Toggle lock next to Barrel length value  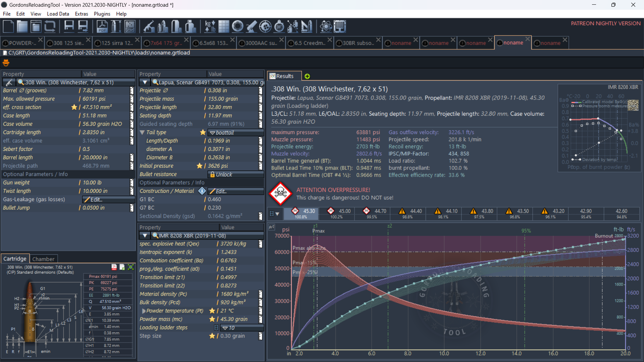pos(131,158)
